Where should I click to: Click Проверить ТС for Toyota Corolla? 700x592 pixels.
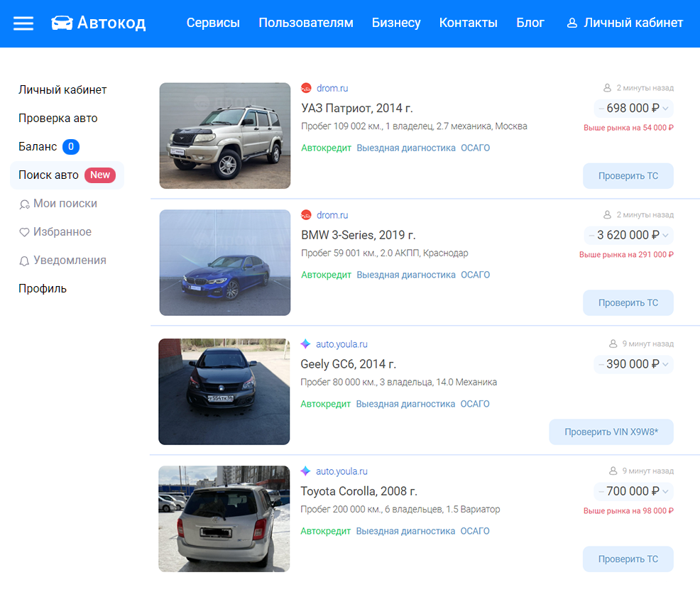click(628, 559)
